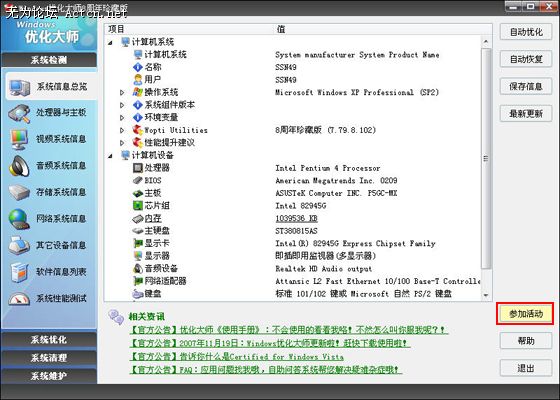Switch to the 系统优化 section

coord(49,340)
